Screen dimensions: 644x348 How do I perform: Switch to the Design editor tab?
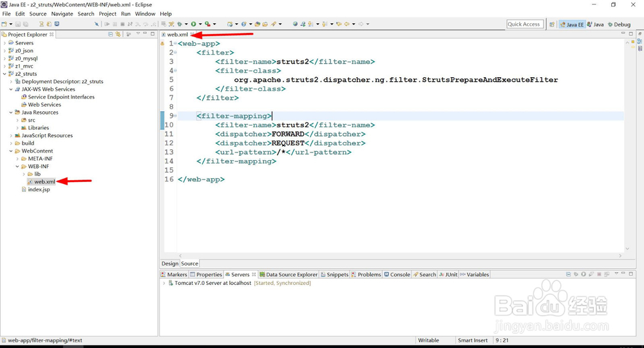(x=169, y=264)
